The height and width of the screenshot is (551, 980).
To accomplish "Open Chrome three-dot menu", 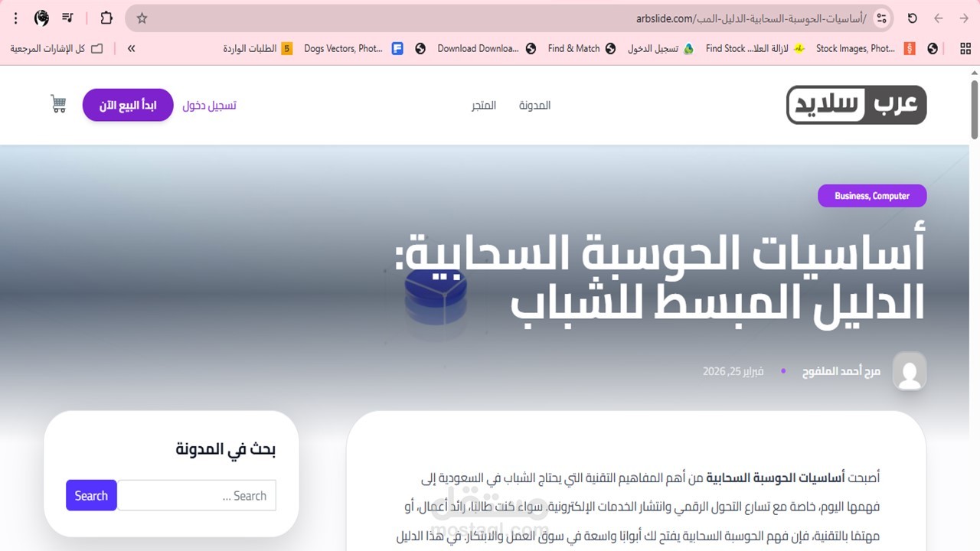I will point(15,18).
